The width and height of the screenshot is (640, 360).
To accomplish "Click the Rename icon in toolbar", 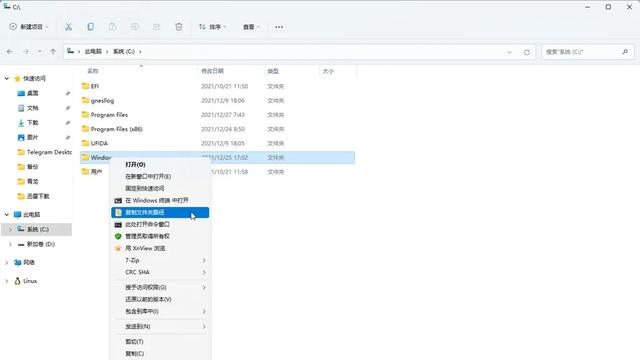I will (x=134, y=27).
